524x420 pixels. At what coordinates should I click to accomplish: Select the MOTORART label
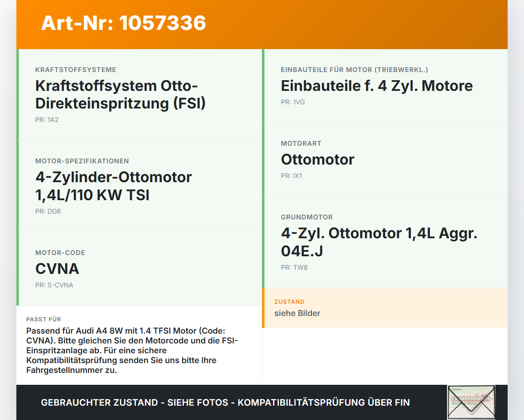[301, 144]
